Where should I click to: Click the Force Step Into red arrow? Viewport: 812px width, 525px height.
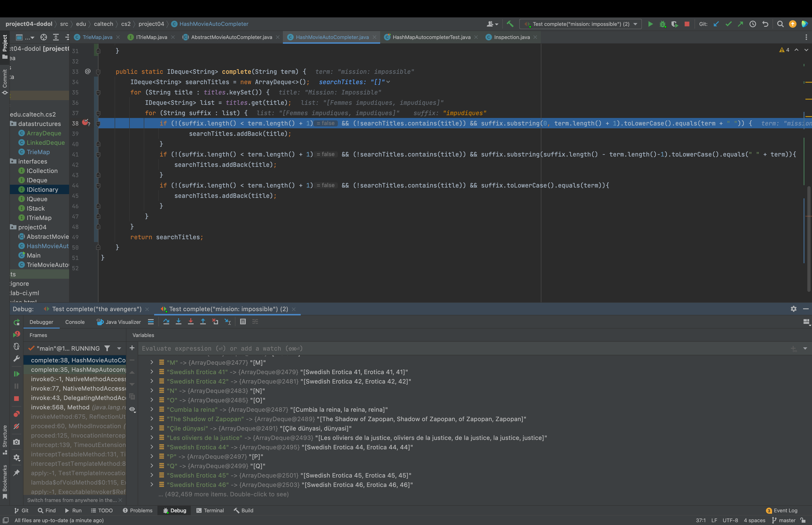pyautogui.click(x=191, y=321)
